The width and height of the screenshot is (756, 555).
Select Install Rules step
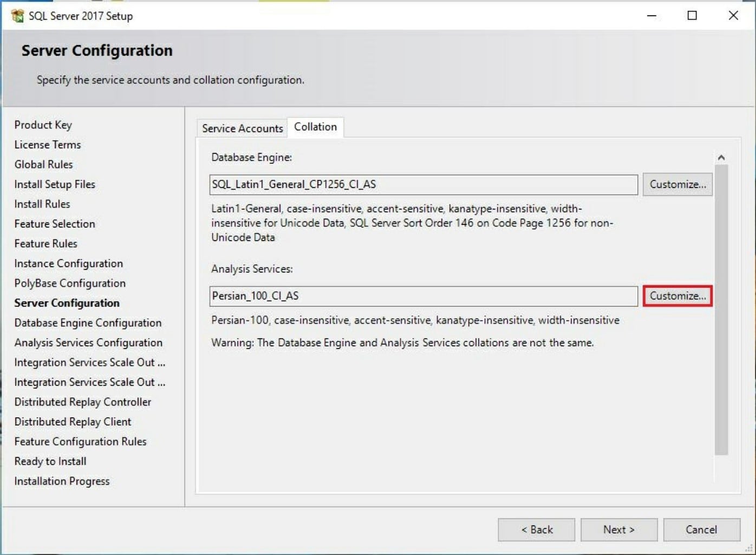click(x=42, y=204)
